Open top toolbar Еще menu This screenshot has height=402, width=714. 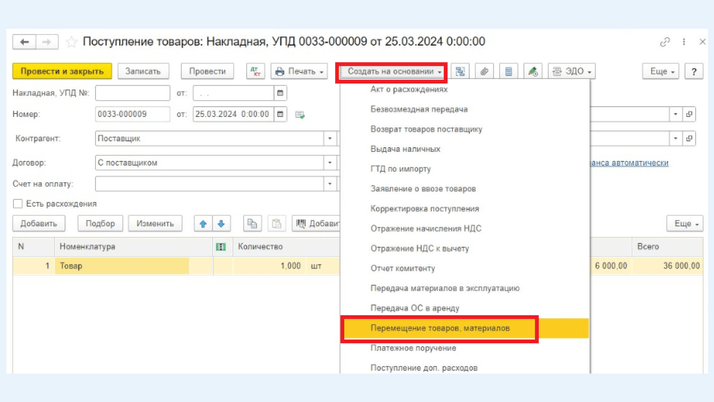pos(661,71)
